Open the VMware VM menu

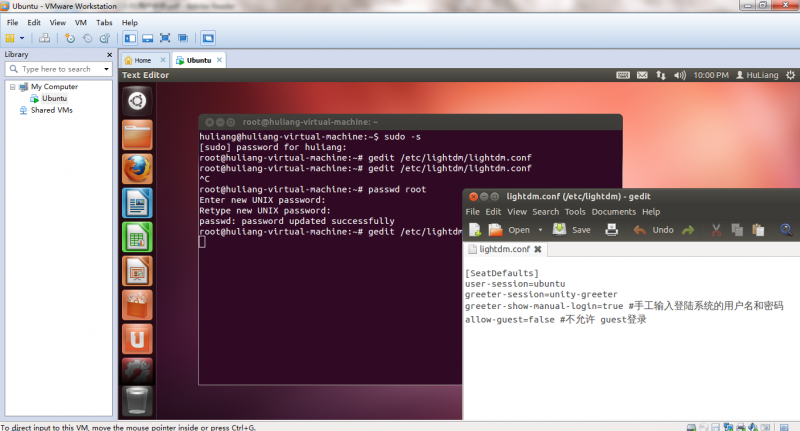(81, 22)
